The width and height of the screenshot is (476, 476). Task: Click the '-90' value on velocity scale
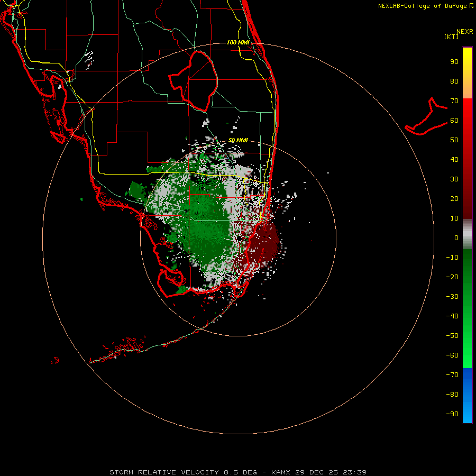click(452, 414)
